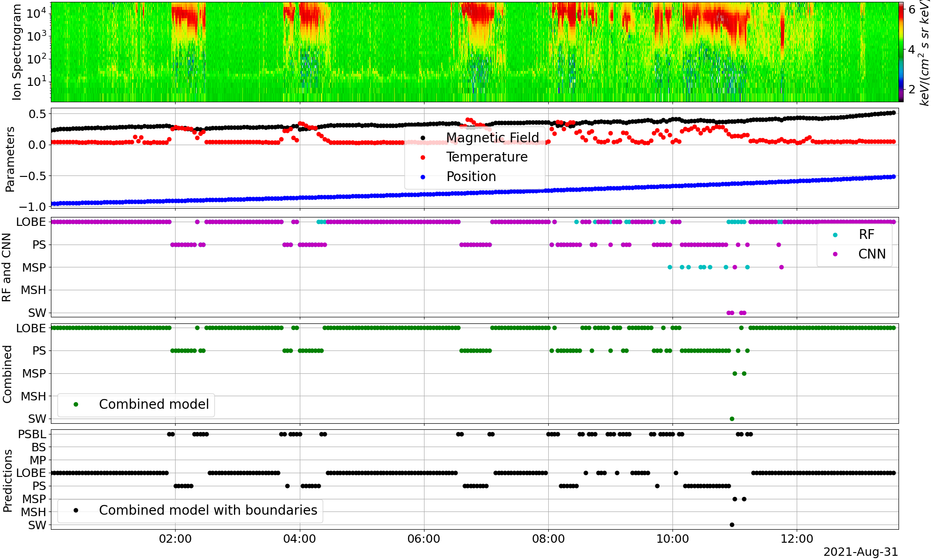Screen dimensions: 934x560
Task: Click the Combined model with boundaries legend text
Action: [208, 510]
